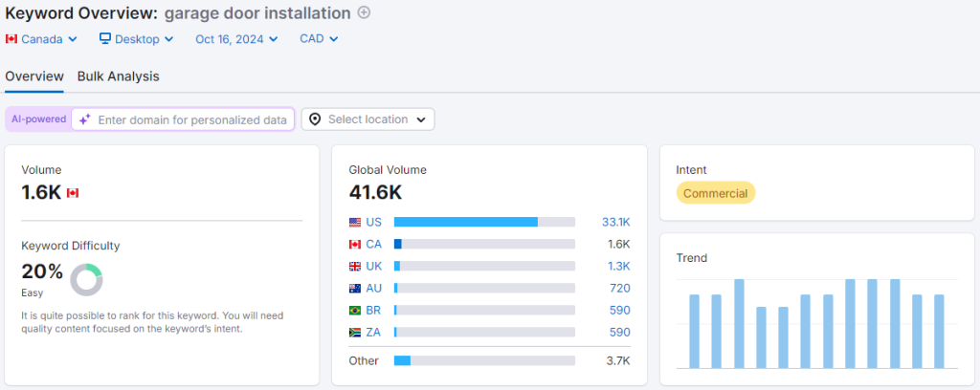Click the 3.7K Other volume value
The width and height of the screenshot is (980, 390).
618,360
